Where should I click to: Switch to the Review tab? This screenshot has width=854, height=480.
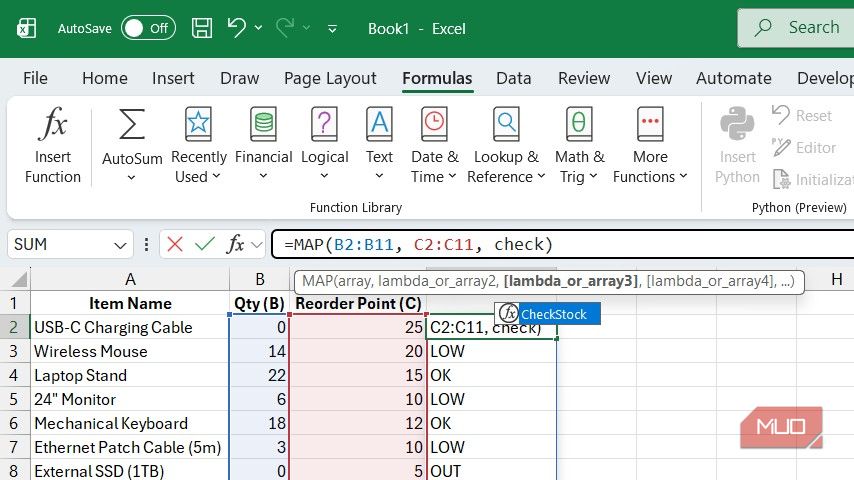point(583,78)
